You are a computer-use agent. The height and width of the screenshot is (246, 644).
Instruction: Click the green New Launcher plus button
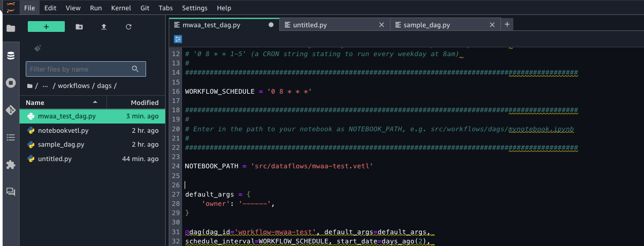pos(46,27)
